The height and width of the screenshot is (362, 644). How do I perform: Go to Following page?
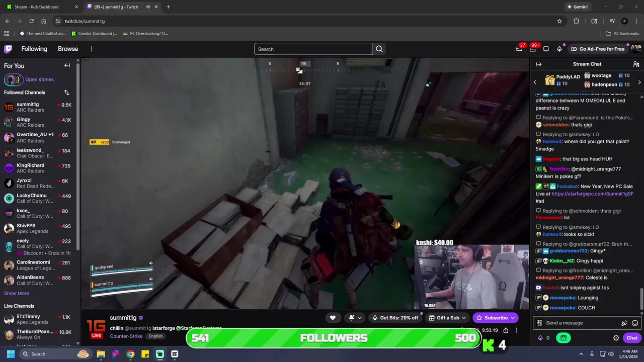click(x=34, y=49)
